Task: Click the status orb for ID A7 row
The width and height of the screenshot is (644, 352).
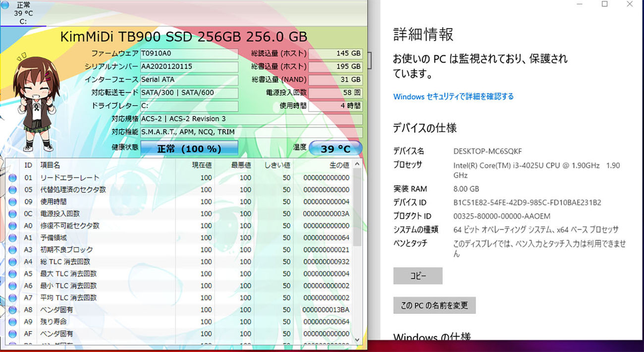Action: point(12,297)
